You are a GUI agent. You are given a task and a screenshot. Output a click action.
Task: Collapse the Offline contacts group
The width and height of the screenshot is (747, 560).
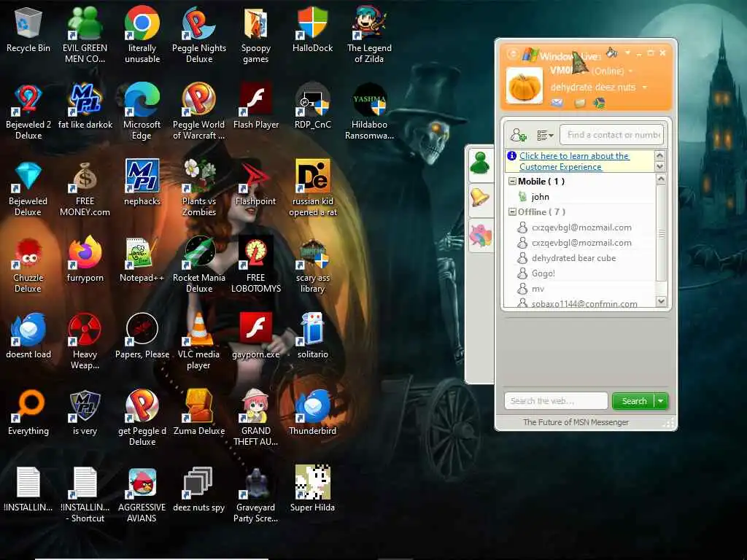512,212
